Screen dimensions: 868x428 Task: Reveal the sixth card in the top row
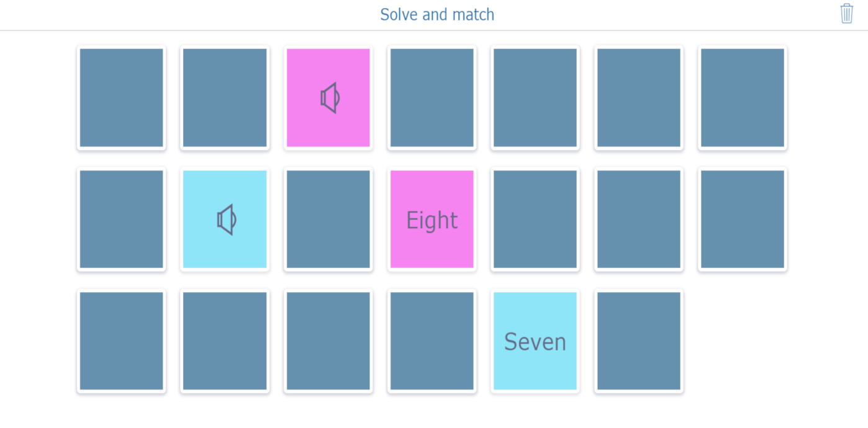(x=639, y=98)
